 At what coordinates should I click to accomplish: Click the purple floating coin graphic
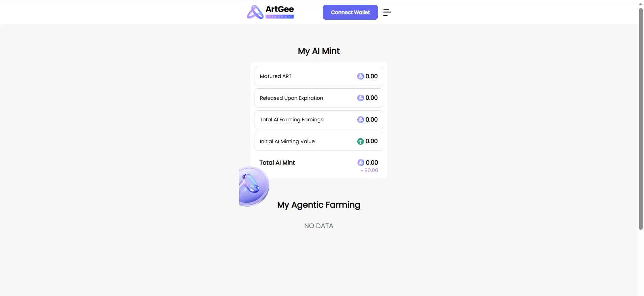pos(253,186)
